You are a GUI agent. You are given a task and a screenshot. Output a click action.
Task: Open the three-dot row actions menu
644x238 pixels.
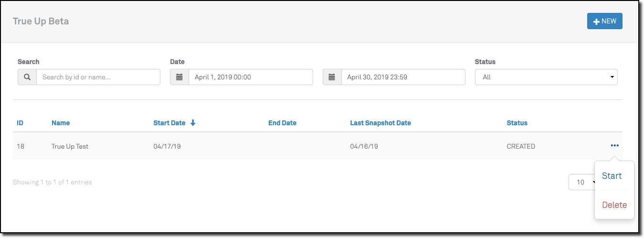(x=614, y=146)
